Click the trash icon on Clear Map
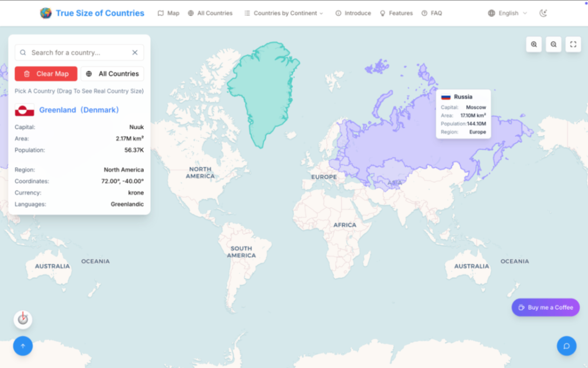This screenshot has height=368, width=588. (x=27, y=74)
